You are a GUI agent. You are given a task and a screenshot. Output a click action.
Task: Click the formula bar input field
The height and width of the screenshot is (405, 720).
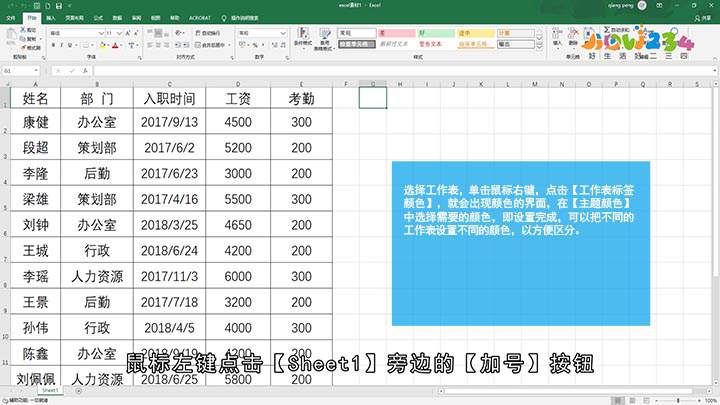click(x=404, y=71)
